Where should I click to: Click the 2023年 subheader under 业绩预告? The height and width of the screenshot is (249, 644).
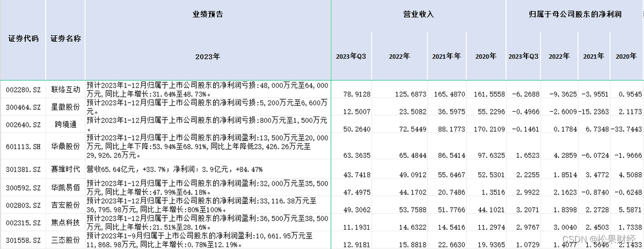(x=208, y=56)
